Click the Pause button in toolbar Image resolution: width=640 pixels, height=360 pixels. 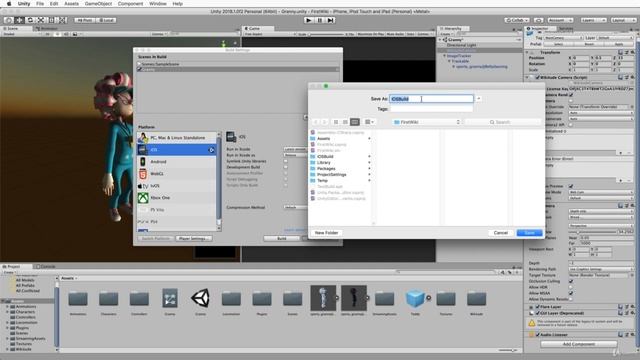click(x=320, y=20)
